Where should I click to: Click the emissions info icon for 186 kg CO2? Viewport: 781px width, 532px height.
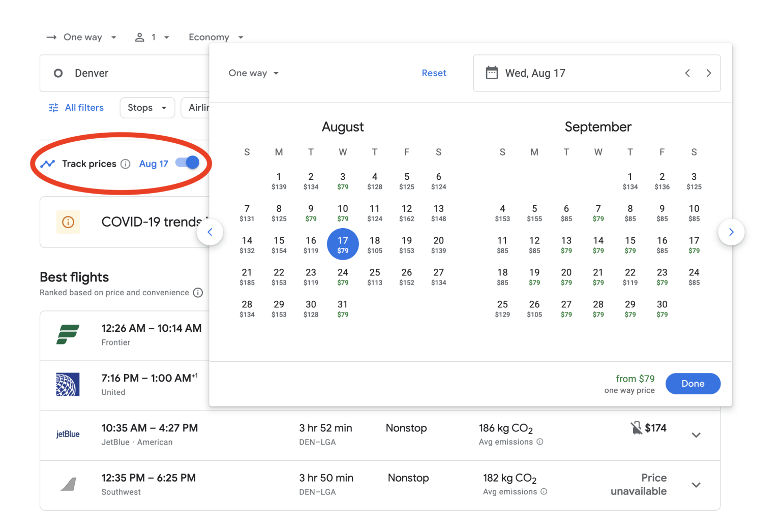(x=540, y=442)
